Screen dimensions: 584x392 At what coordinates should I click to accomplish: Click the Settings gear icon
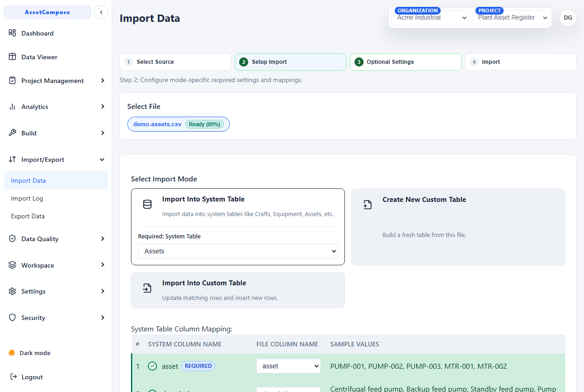point(12,291)
